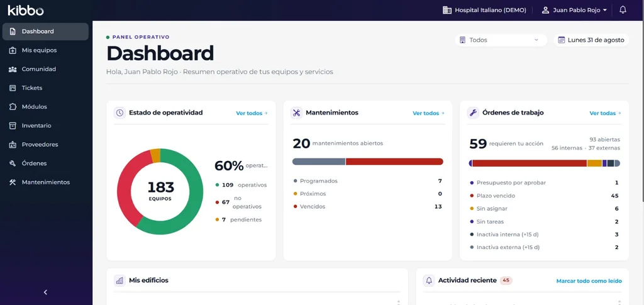Click the Programados row
Screen dimensions: 644x305
(x=367, y=181)
